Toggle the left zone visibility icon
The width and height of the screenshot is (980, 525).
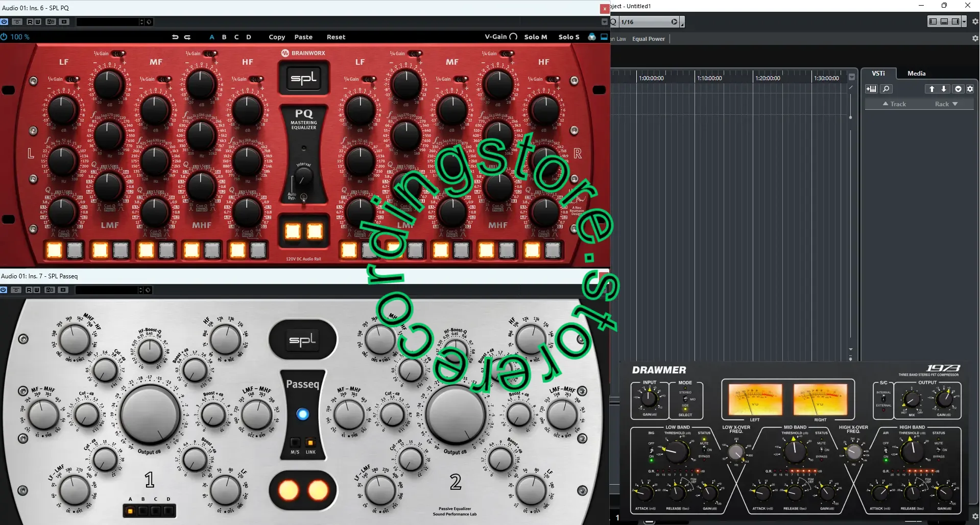click(x=933, y=21)
